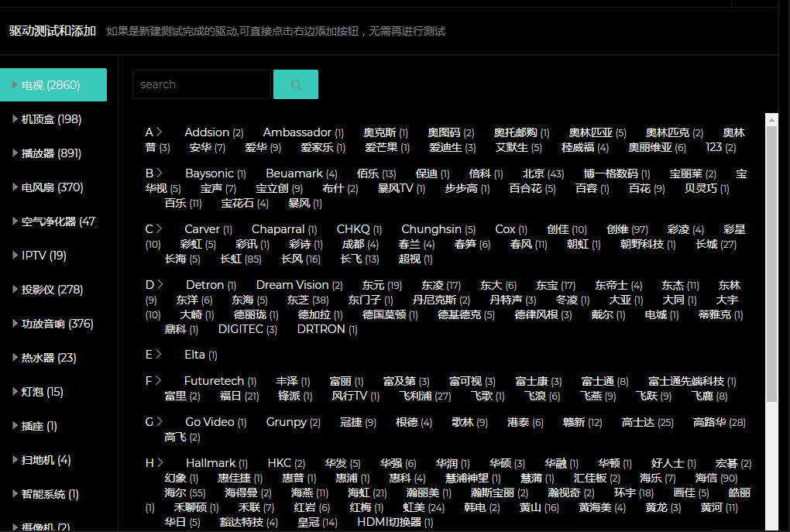The image size is (790, 532).
Task: Open the 空气净化器 category
Action: coord(54,221)
